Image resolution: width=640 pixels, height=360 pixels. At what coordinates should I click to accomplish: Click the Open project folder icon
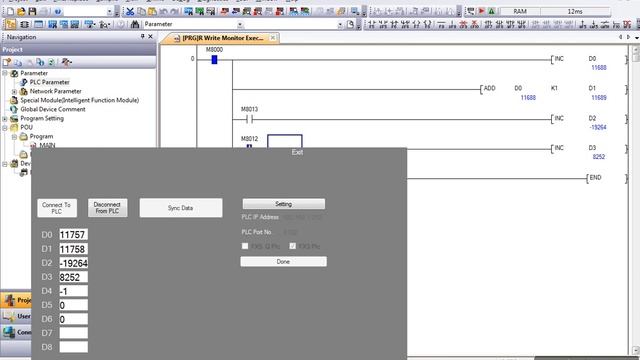pyautogui.click(x=21, y=12)
